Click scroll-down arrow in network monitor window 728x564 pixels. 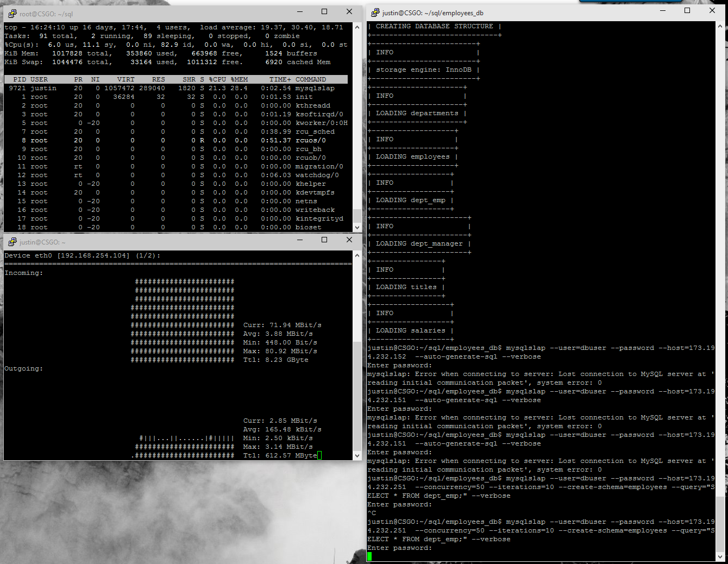[357, 455]
